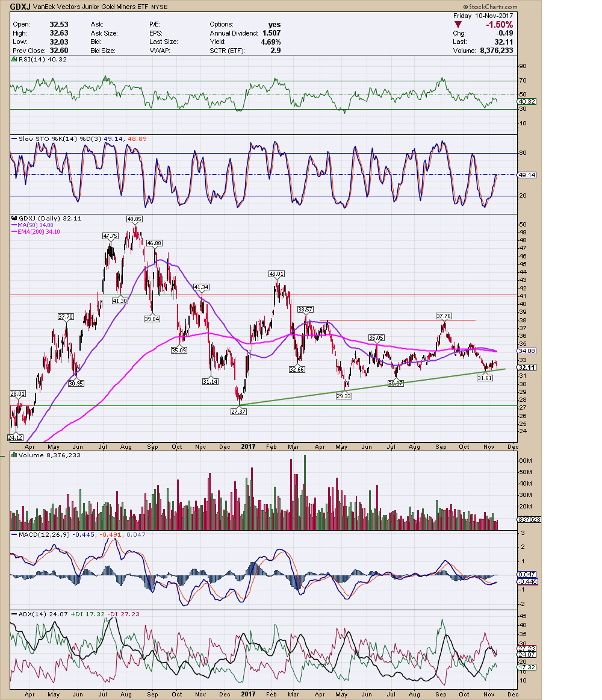Click the 28.01 price label

(x=18, y=394)
